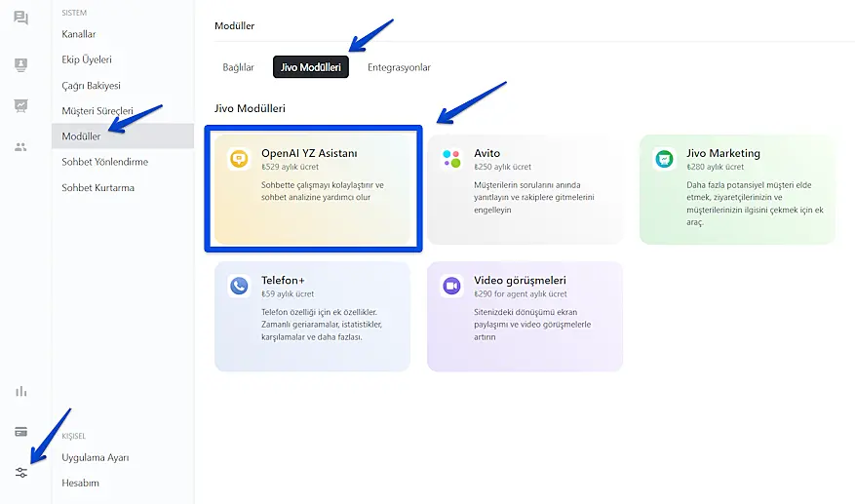Open Kanallar in the settings sidebar
855x504 pixels.
click(x=79, y=34)
